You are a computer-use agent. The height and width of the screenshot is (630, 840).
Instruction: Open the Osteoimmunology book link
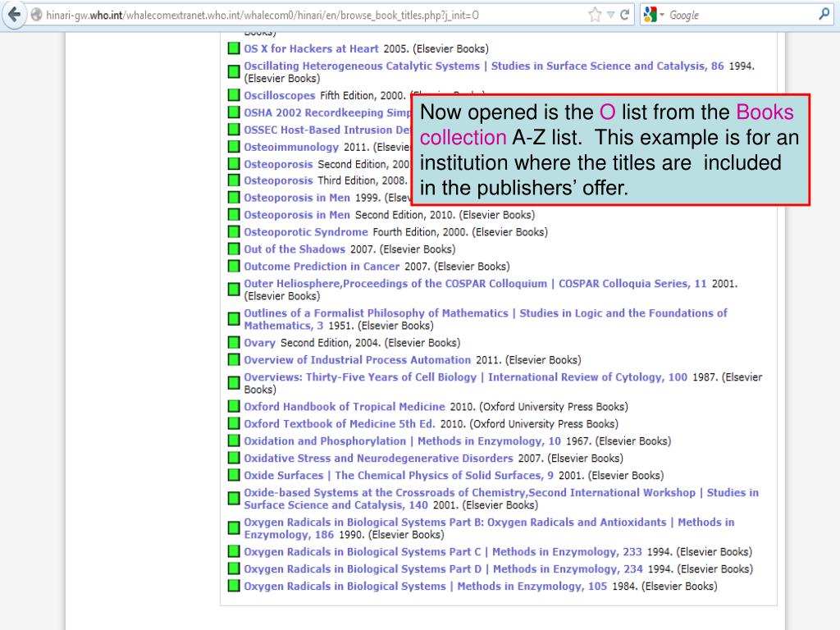coord(291,148)
